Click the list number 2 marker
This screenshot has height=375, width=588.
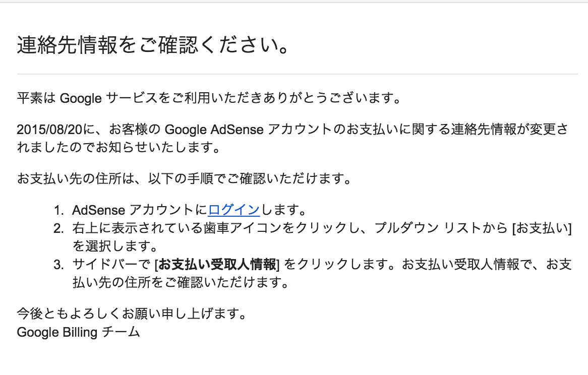click(59, 228)
